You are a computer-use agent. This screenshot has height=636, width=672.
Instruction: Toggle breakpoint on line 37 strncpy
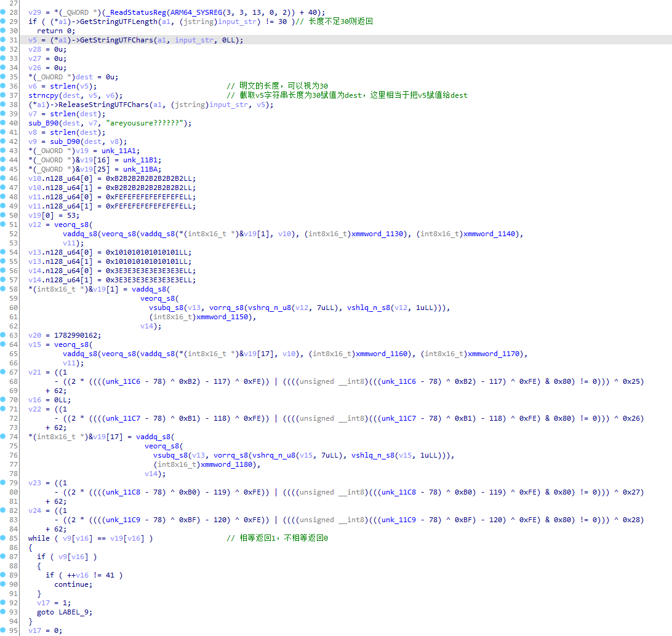click(3, 95)
